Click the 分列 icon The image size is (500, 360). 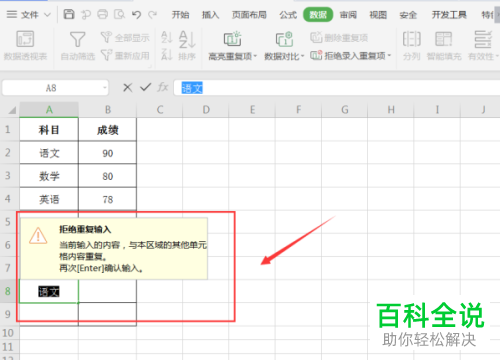point(412,39)
